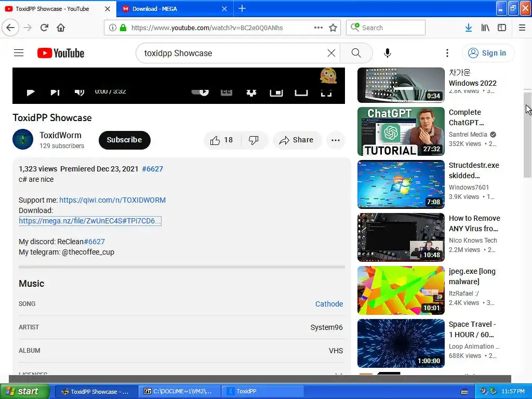532x399 pixels.
Task: Play the ToxidPP Showcase video
Action: point(31,92)
